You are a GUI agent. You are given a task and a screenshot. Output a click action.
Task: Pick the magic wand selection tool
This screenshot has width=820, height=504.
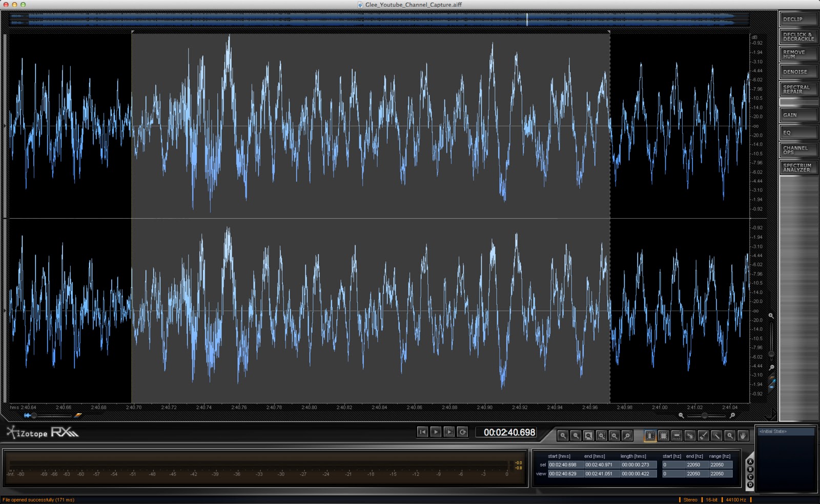(x=716, y=435)
